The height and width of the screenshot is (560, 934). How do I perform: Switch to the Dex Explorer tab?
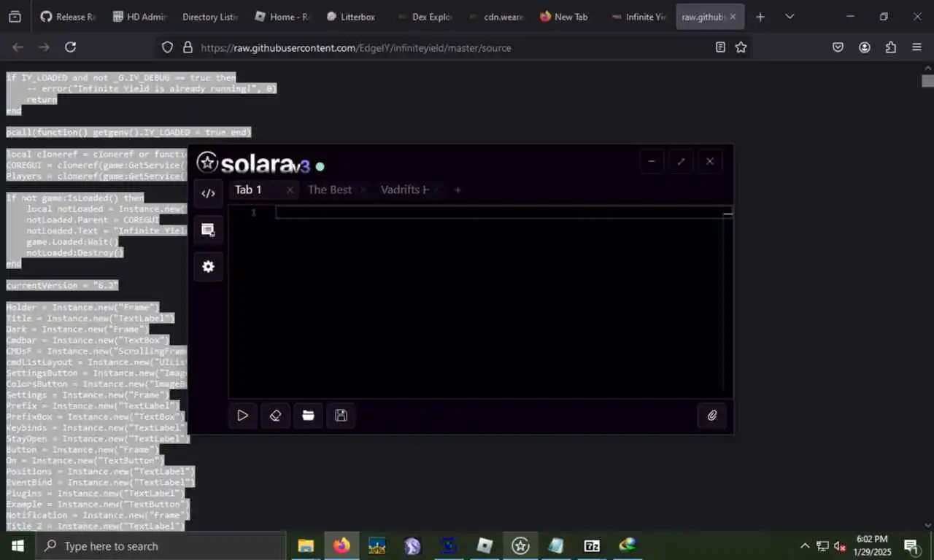coord(425,17)
